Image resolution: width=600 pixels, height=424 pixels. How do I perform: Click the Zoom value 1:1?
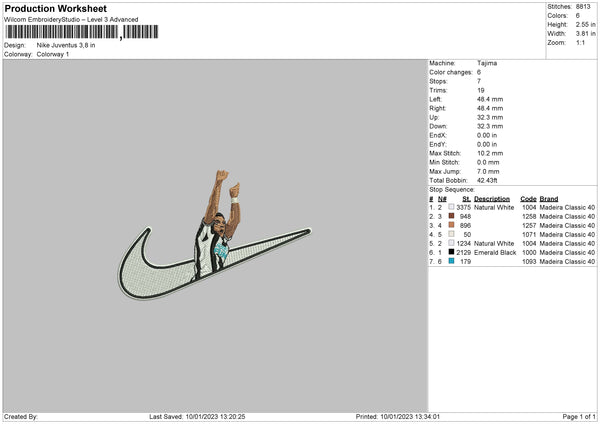coord(580,42)
